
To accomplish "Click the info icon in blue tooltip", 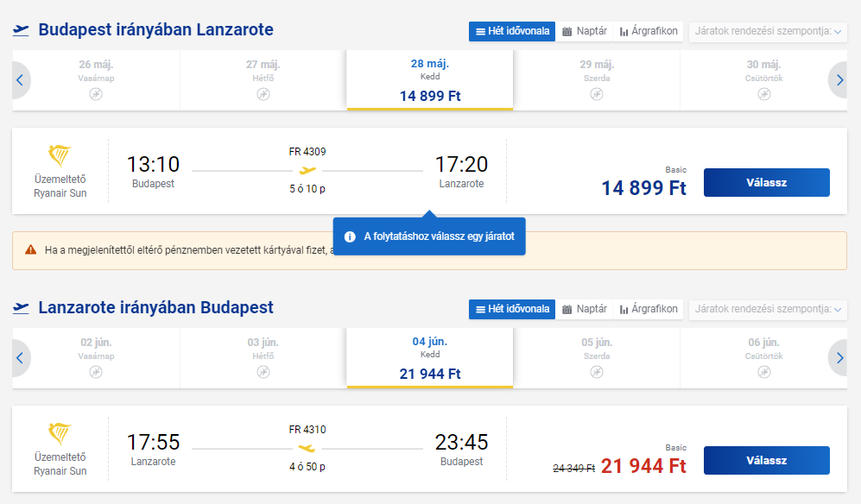I will (350, 236).
